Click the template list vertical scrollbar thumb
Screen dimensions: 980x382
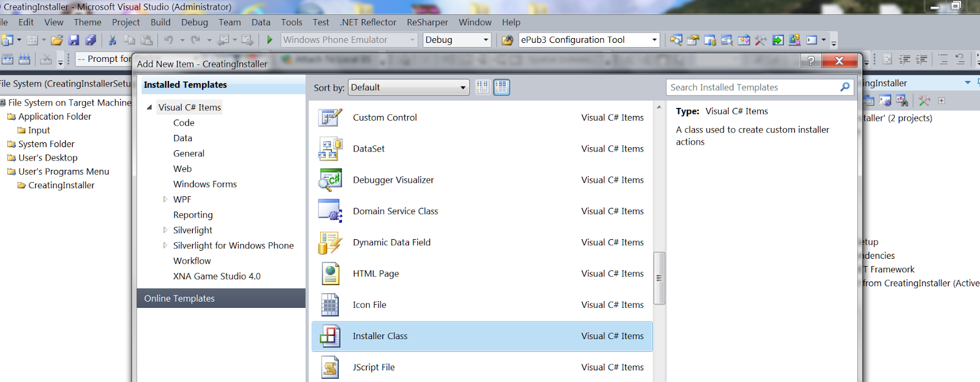[x=659, y=278]
